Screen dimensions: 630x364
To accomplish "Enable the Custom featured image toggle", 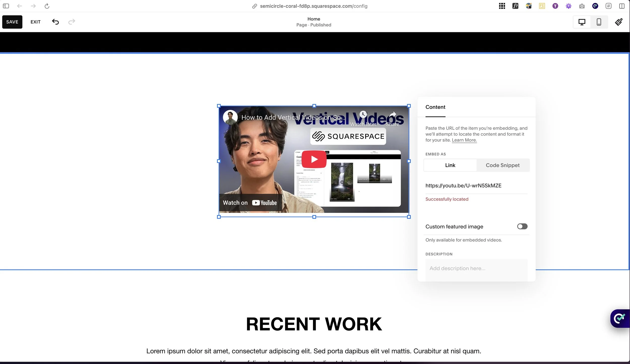I will (522, 226).
